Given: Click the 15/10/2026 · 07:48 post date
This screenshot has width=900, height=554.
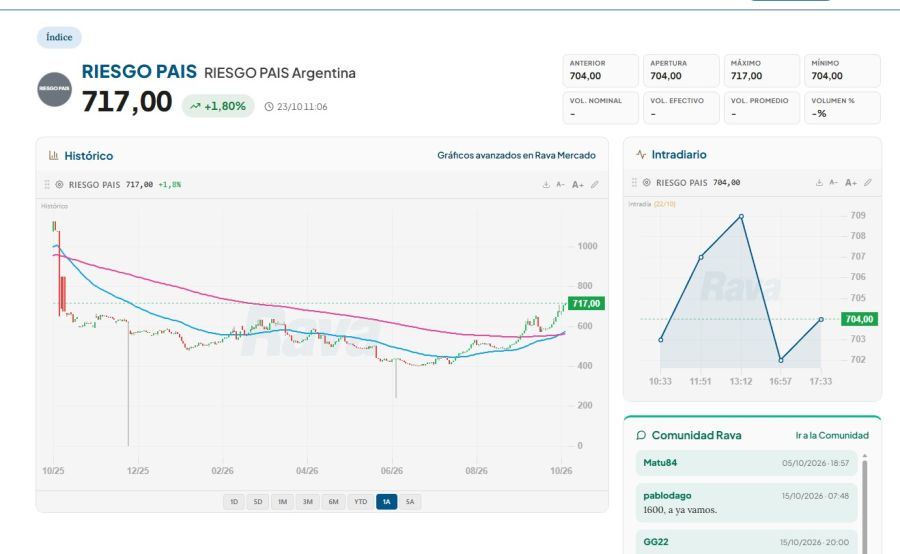Looking at the screenshot, I should [815, 495].
